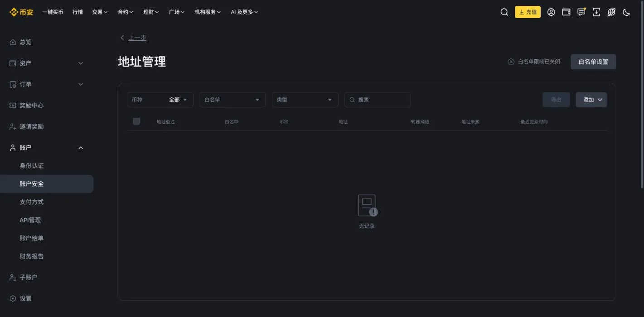Image resolution: width=644 pixels, height=317 pixels.
Task: Open the 类型 filter dropdown
Action: click(305, 100)
